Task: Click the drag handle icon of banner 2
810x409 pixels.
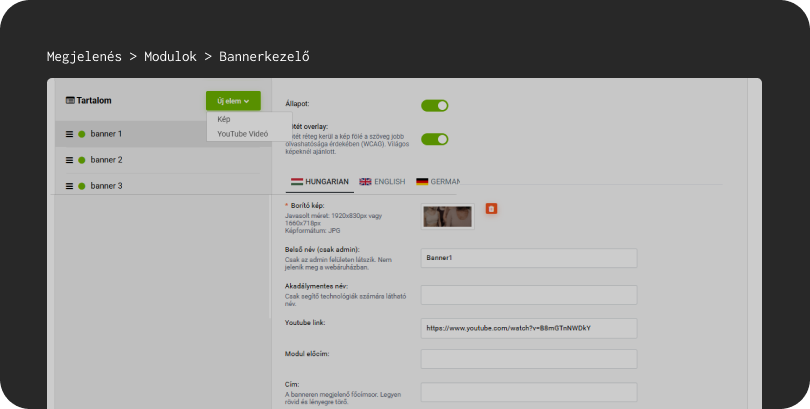Action: (69, 160)
